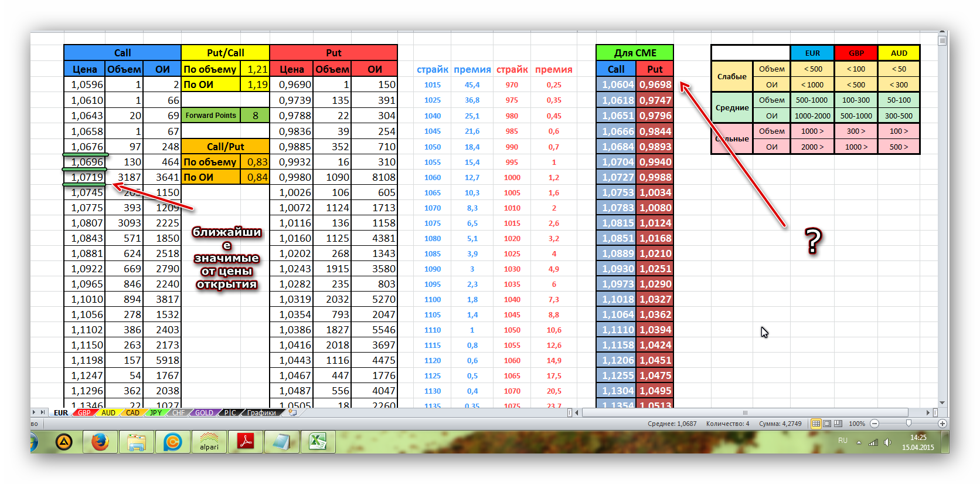Open the Alpari terminal from the taskbar
980x484 pixels.
point(209,442)
